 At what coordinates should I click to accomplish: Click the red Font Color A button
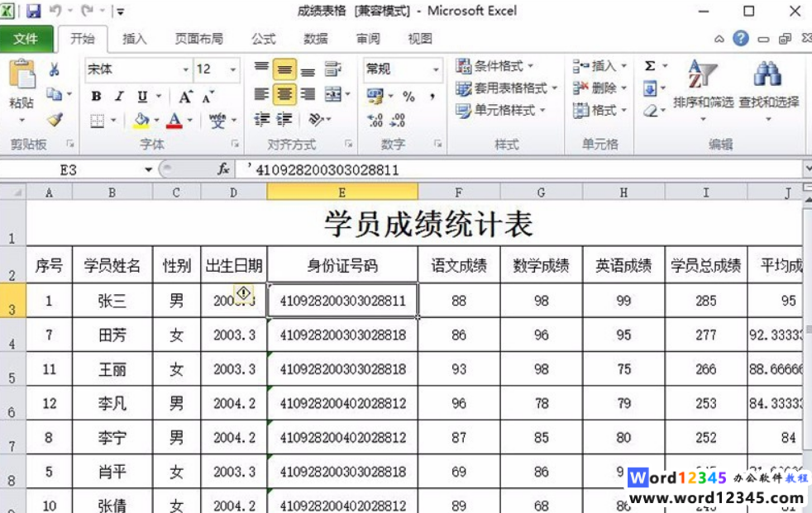pyautogui.click(x=174, y=121)
